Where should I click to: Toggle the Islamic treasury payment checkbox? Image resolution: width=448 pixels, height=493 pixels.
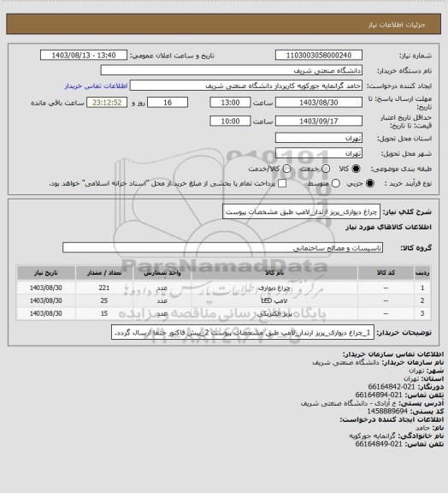[282, 183]
